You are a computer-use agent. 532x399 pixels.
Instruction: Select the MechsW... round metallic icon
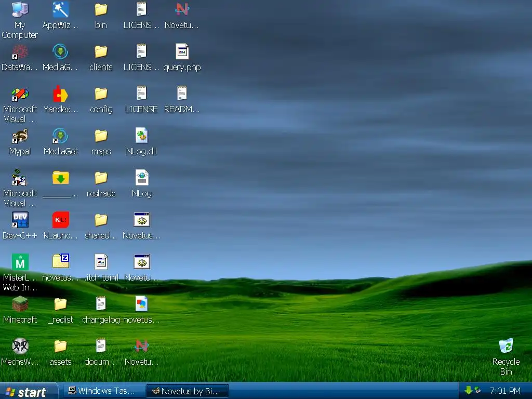pyautogui.click(x=20, y=346)
